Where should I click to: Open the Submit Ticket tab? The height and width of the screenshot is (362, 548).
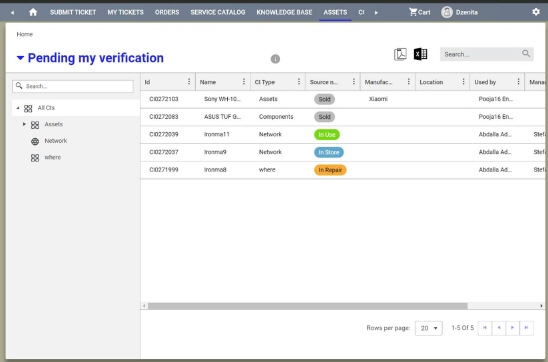73,12
